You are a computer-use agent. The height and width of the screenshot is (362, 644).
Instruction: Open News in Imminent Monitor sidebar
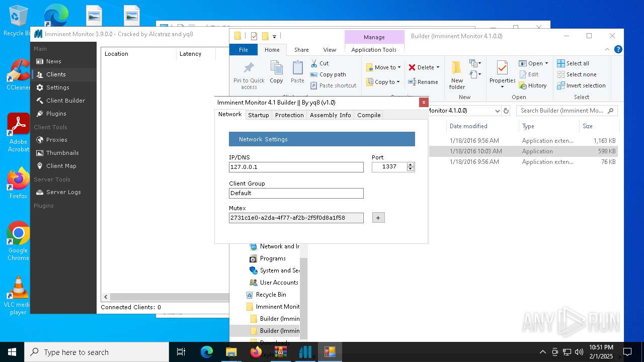pyautogui.click(x=53, y=61)
